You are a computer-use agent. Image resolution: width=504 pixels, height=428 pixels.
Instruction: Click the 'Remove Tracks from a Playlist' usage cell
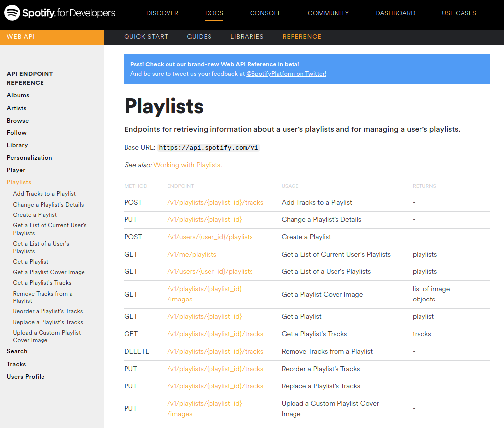(x=327, y=352)
